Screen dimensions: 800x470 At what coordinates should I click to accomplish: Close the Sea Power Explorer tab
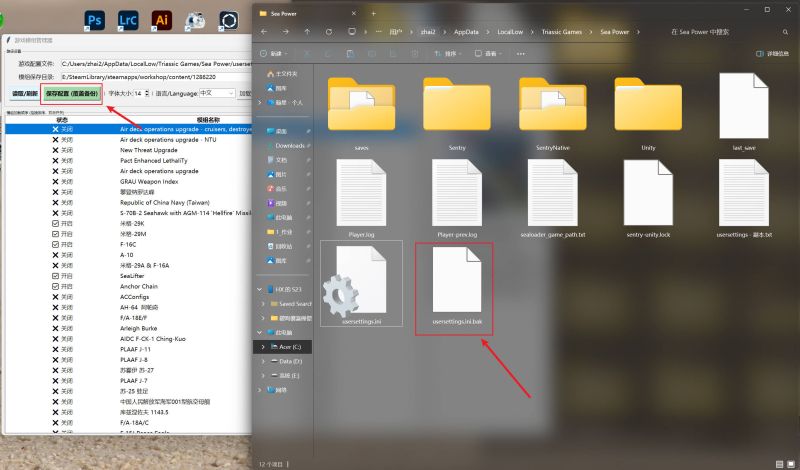(354, 13)
